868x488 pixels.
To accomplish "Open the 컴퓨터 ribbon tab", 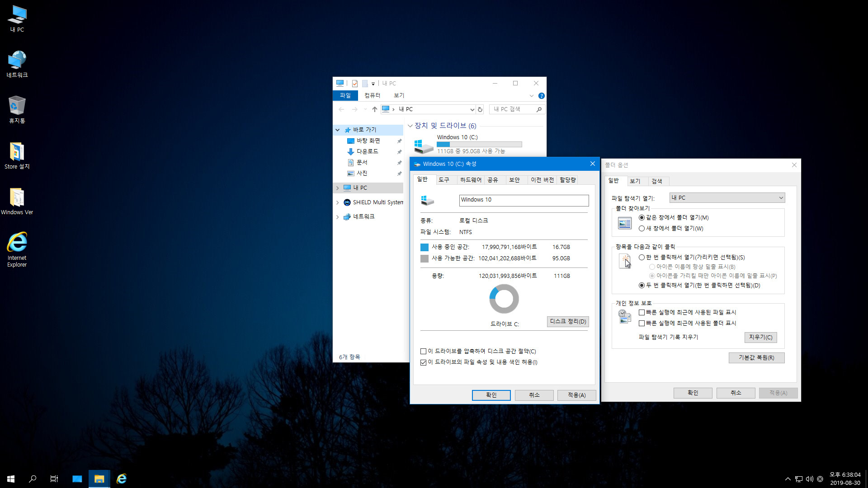I will tap(373, 95).
